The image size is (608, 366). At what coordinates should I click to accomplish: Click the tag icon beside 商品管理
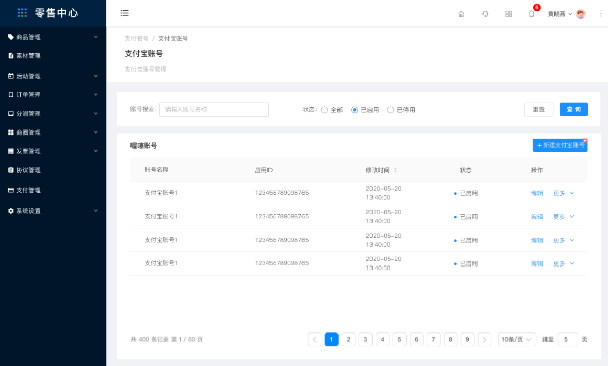click(x=11, y=37)
